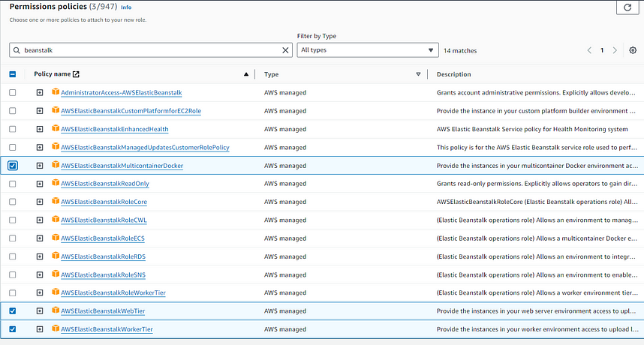Check AWSElasticBeanstalkReadOnly checkbox

tap(12, 184)
